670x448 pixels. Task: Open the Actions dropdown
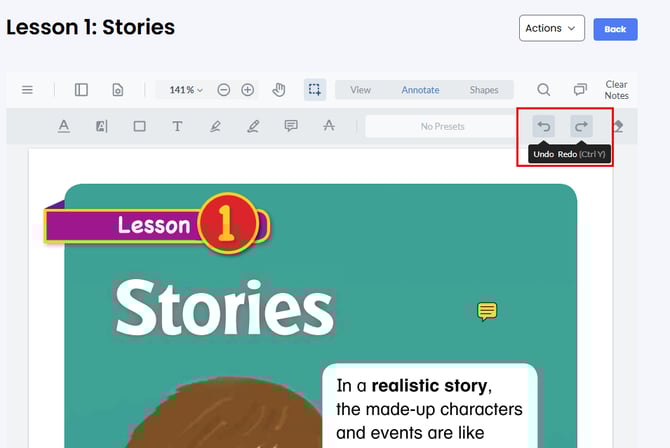tap(552, 28)
